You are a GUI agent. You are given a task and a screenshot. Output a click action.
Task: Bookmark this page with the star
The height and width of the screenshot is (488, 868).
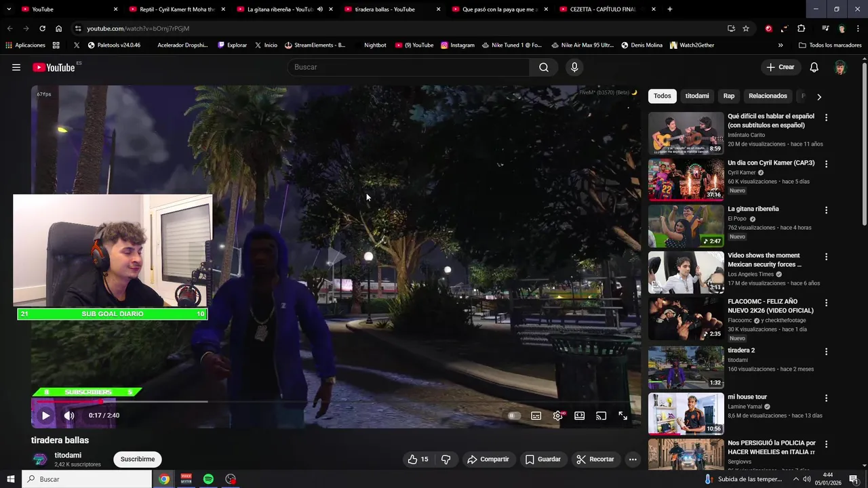(x=746, y=28)
